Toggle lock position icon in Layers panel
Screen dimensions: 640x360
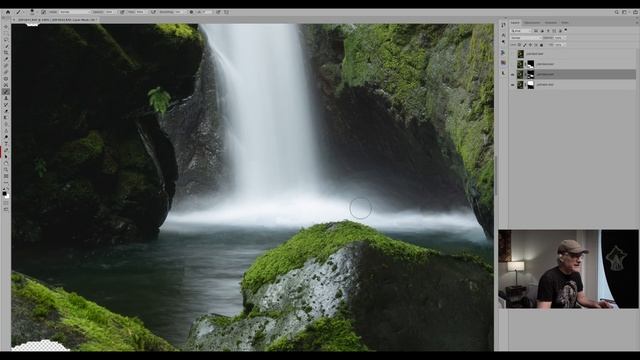(530, 45)
